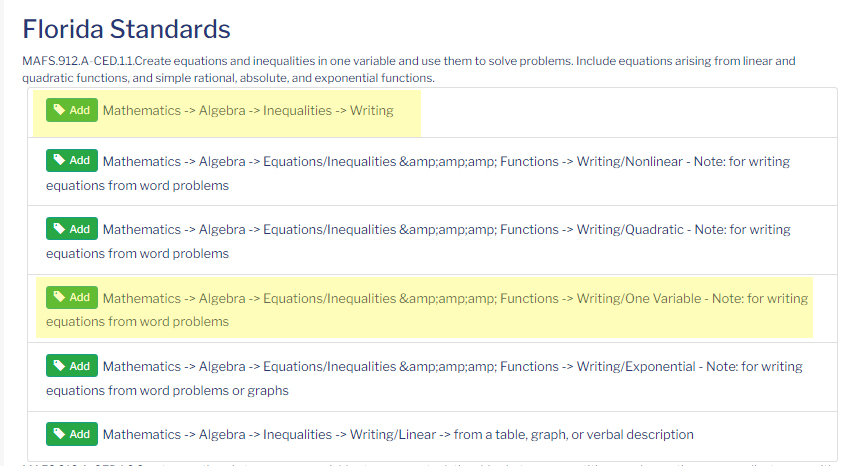Click tag icon in Writing/One Variable Add button

coord(59,298)
